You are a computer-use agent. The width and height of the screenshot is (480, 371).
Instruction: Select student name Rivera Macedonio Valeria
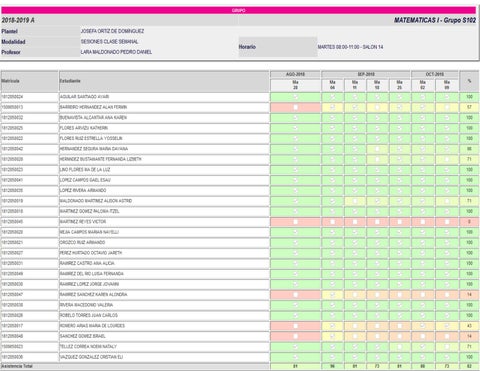(86, 305)
